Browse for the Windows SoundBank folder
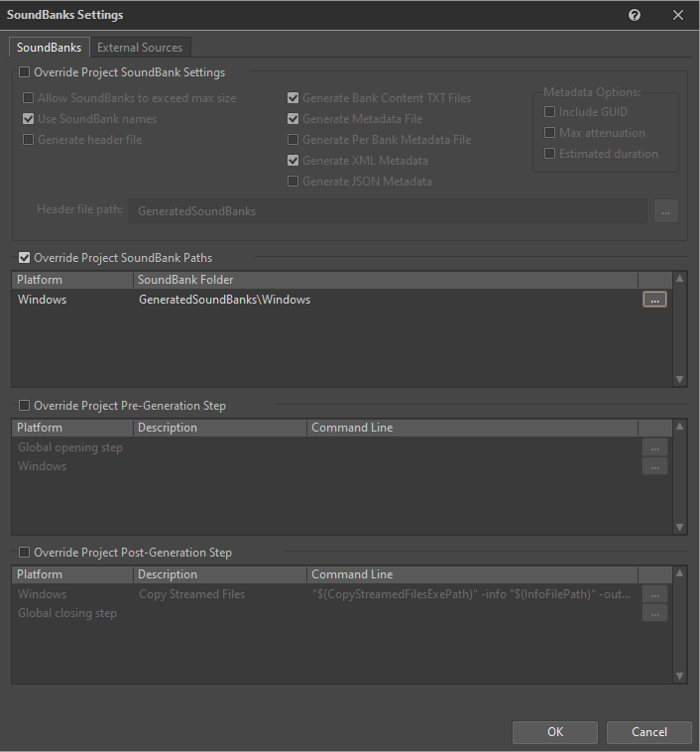The image size is (700, 752). pos(654,300)
